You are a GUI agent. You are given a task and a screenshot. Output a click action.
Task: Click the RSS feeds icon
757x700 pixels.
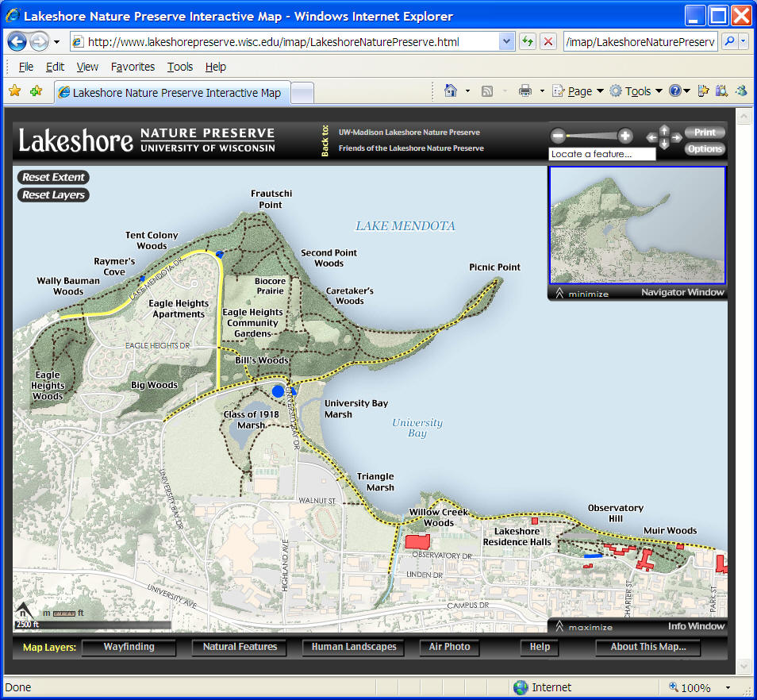point(487,90)
